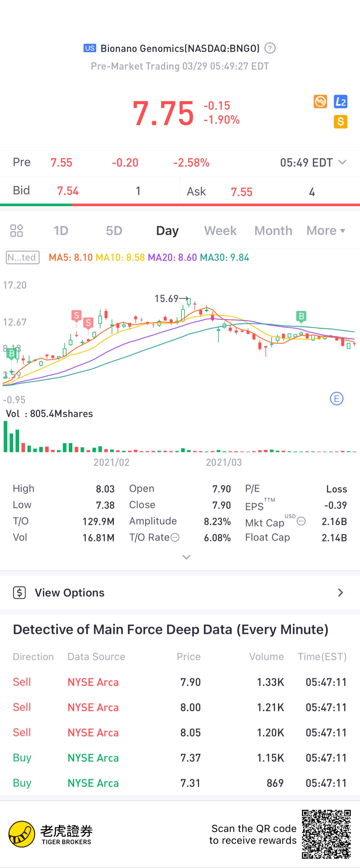Open T/O Rate info bubble icon

[175, 537]
